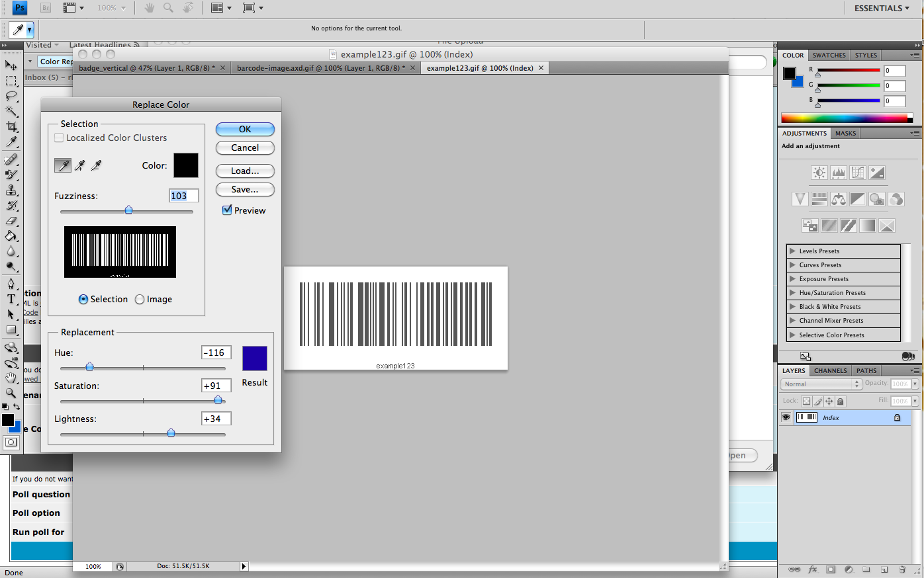Add a Brightness/Contrast adjustment
The width and height of the screenshot is (924, 578).
(x=819, y=173)
